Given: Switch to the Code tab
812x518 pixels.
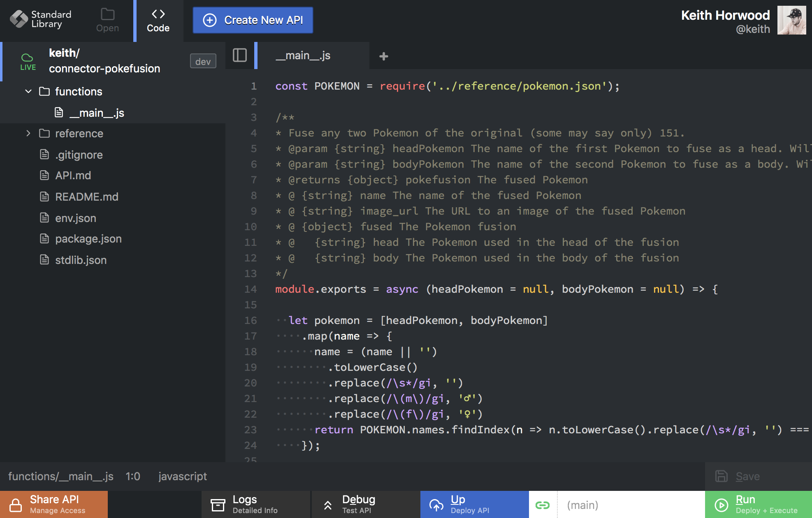Looking at the screenshot, I should [158, 21].
